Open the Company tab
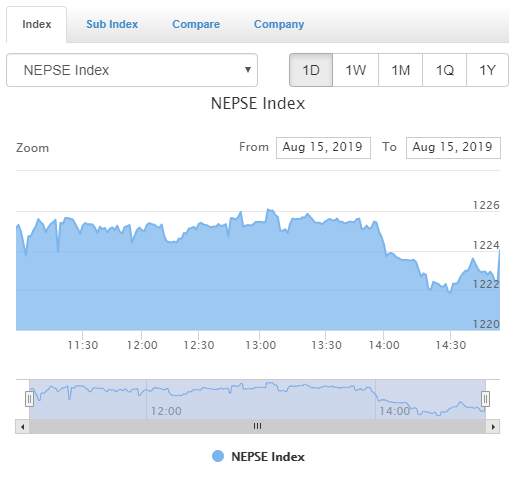 tap(279, 24)
